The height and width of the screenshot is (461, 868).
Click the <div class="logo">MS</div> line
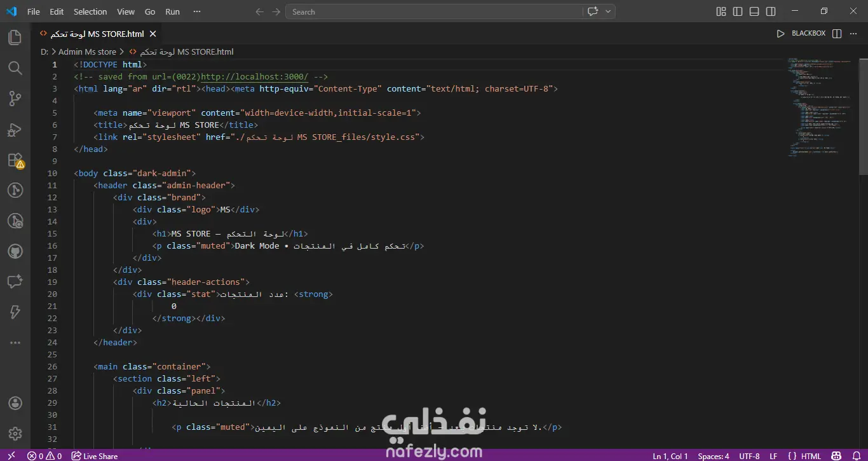click(x=196, y=209)
